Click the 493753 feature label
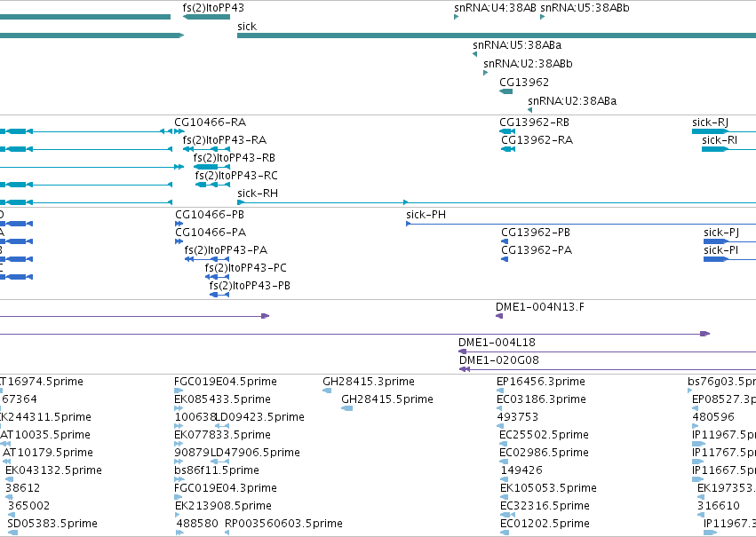 coord(517,417)
